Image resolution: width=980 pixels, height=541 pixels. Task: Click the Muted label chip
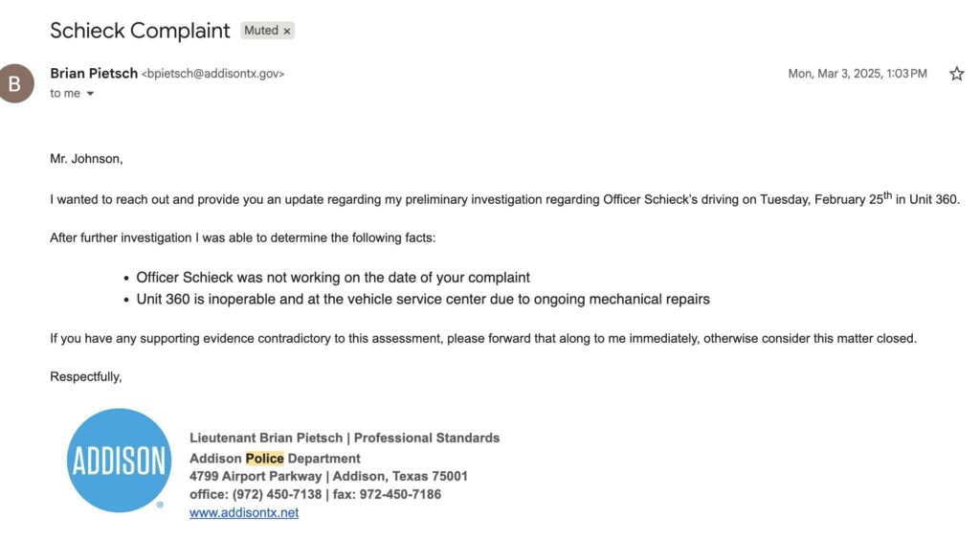tap(260, 31)
